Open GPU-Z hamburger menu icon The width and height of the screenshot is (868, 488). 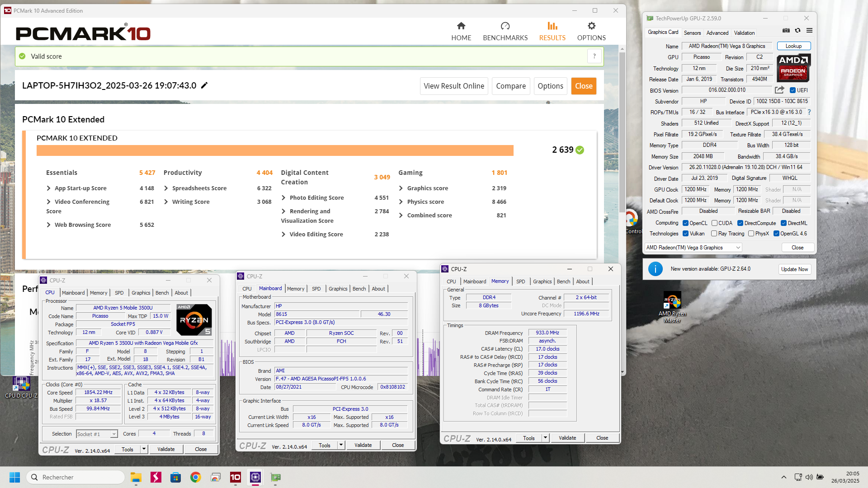click(x=810, y=30)
